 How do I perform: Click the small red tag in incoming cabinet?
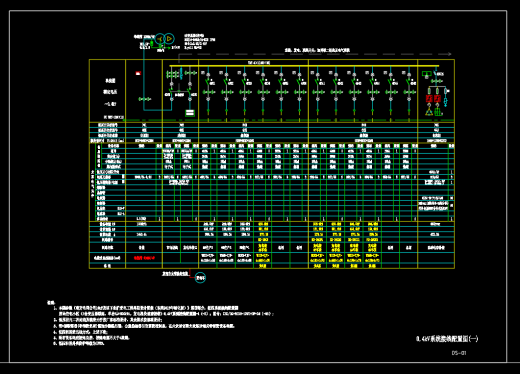pos(138,73)
